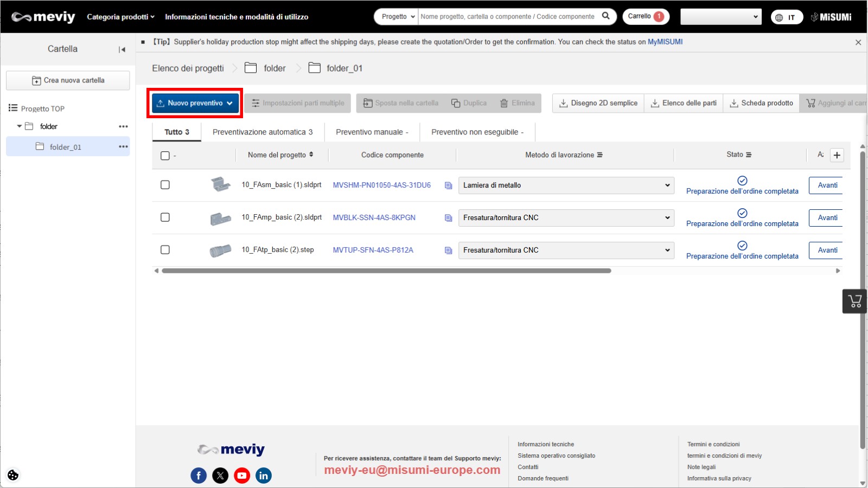Check the box for 10_FAsm_basic (1).sldprt

(165, 185)
